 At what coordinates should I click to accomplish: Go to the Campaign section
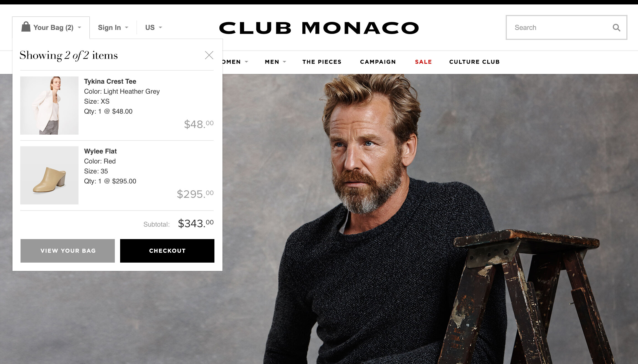point(378,62)
